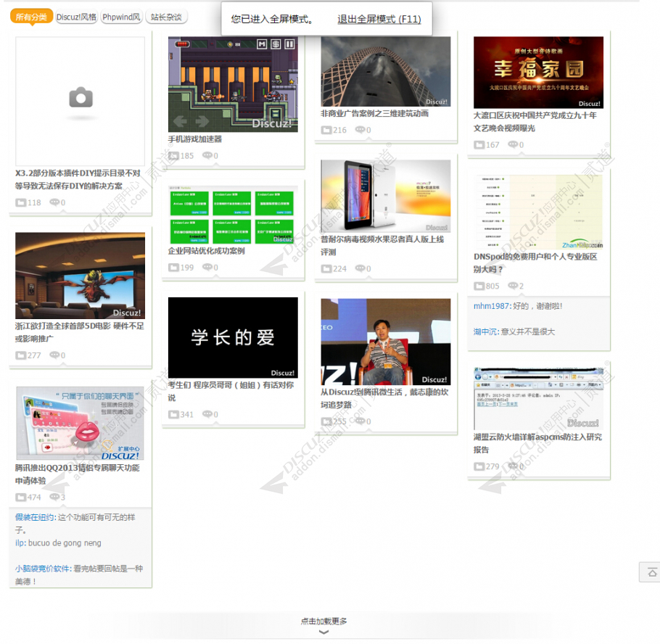Image resolution: width=660 pixels, height=644 pixels.
Task: Open the mobile game accelerator thumbnail
Action: pos(233,84)
